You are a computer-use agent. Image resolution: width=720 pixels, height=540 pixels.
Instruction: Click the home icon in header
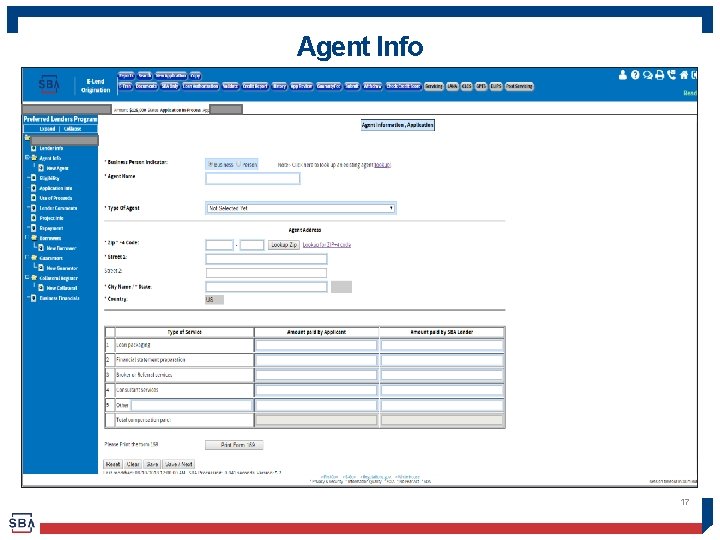tap(684, 75)
